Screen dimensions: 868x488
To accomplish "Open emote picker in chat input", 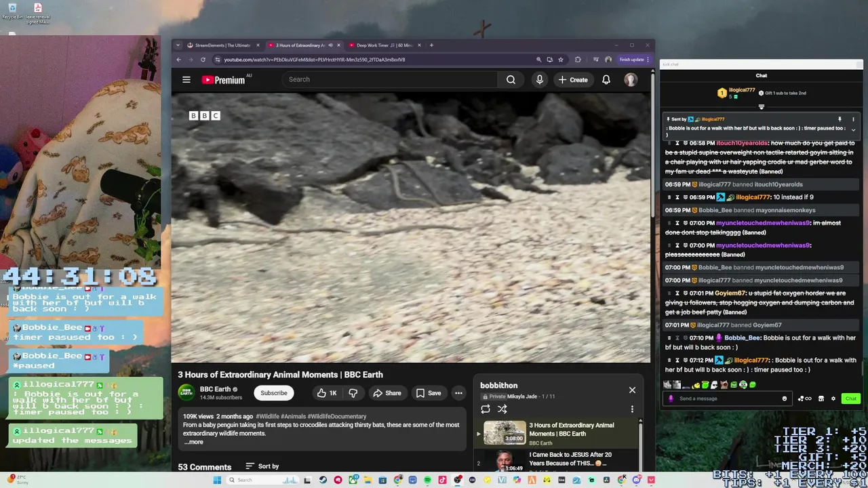I will coord(785,399).
